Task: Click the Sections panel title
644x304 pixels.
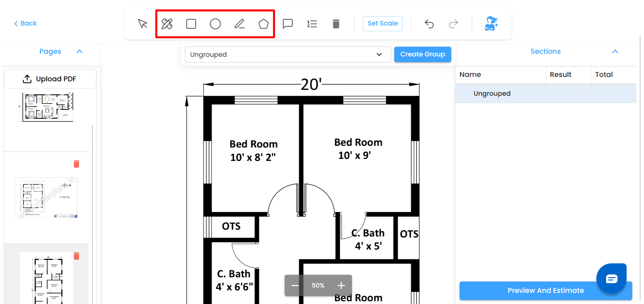Action: 546,51
